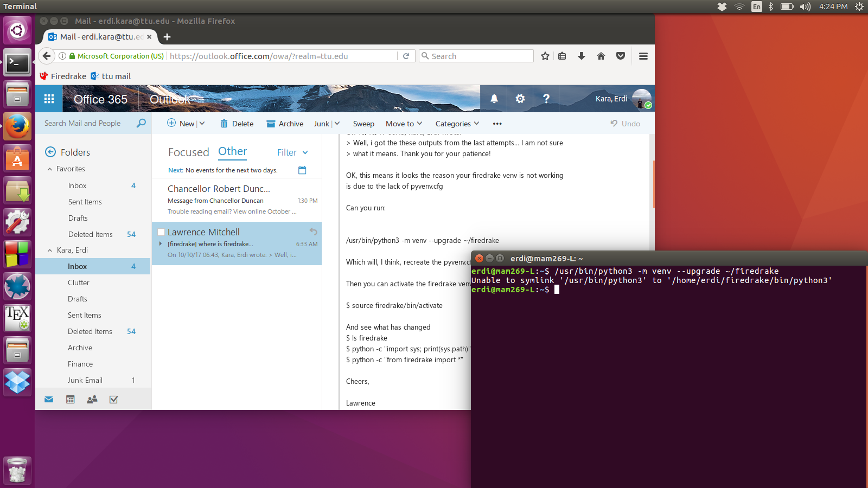This screenshot has height=488, width=868.
Task: Open the Office 365 app launcher grid
Action: tap(49, 99)
